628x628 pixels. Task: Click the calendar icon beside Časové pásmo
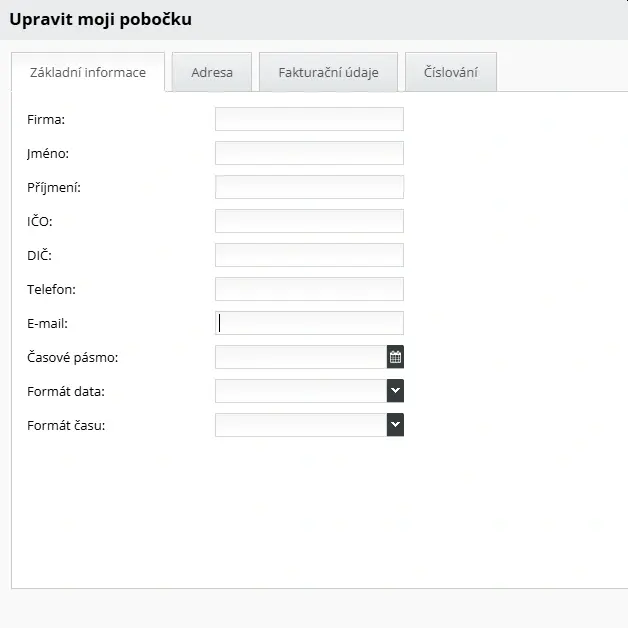pos(395,357)
